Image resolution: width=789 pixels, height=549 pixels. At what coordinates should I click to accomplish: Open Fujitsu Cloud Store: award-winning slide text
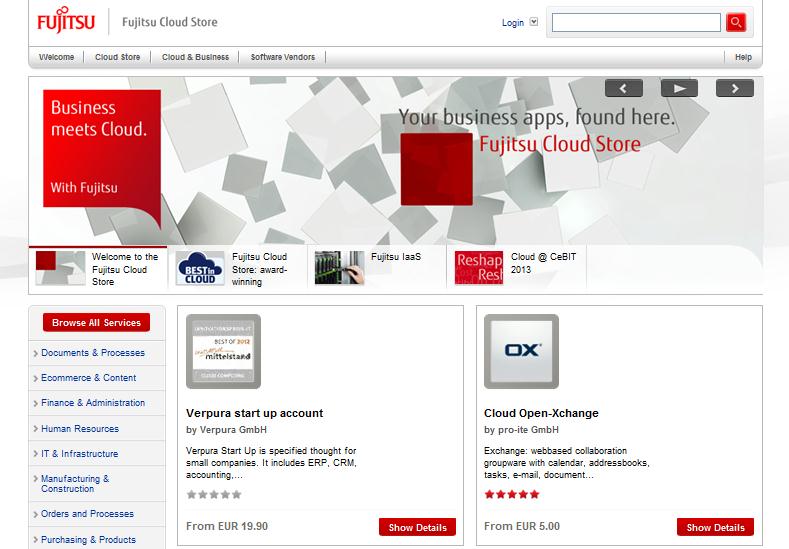(x=260, y=269)
